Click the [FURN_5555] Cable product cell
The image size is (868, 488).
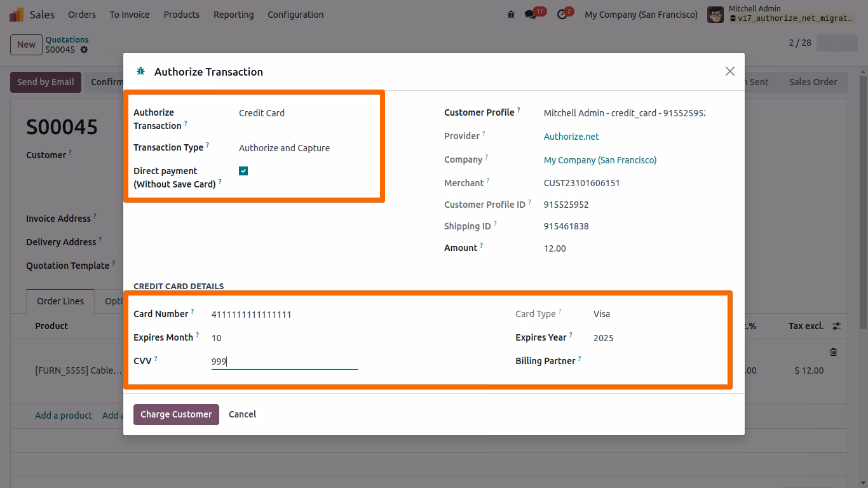point(78,370)
